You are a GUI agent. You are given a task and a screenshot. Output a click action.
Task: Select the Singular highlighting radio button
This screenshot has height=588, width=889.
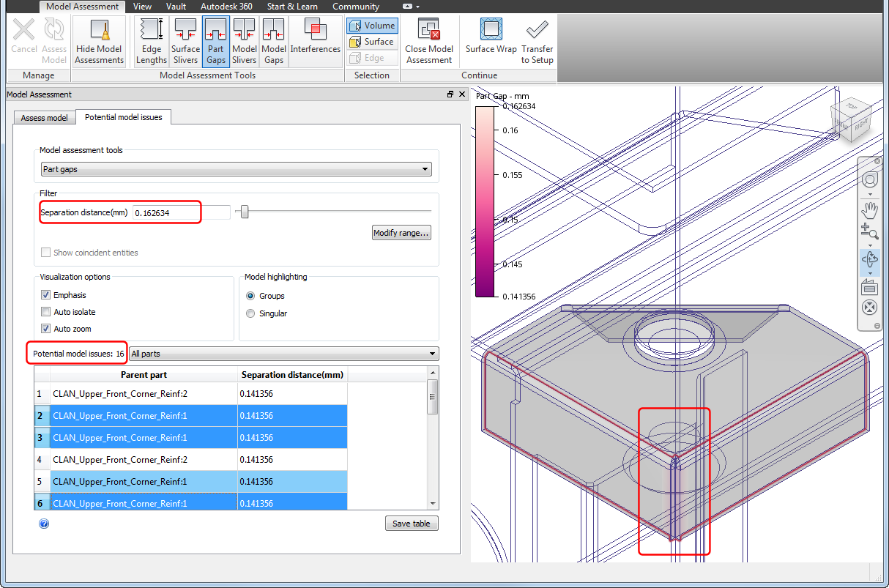click(x=251, y=313)
